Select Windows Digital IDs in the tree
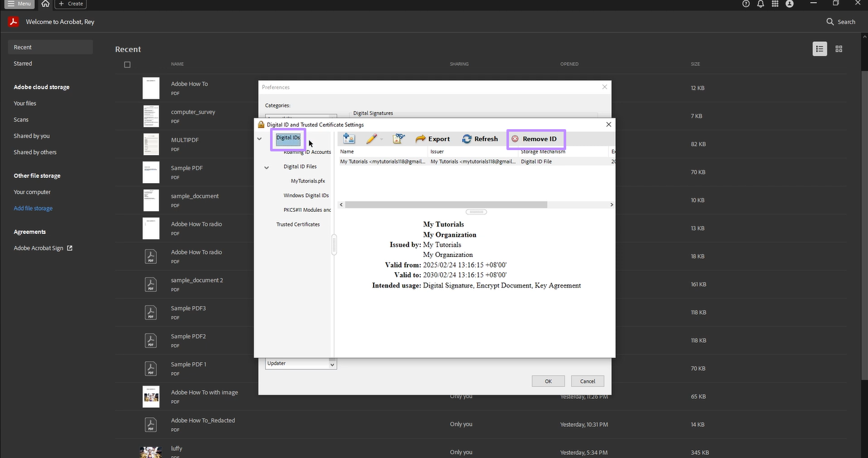This screenshot has width=868, height=458. click(306, 196)
